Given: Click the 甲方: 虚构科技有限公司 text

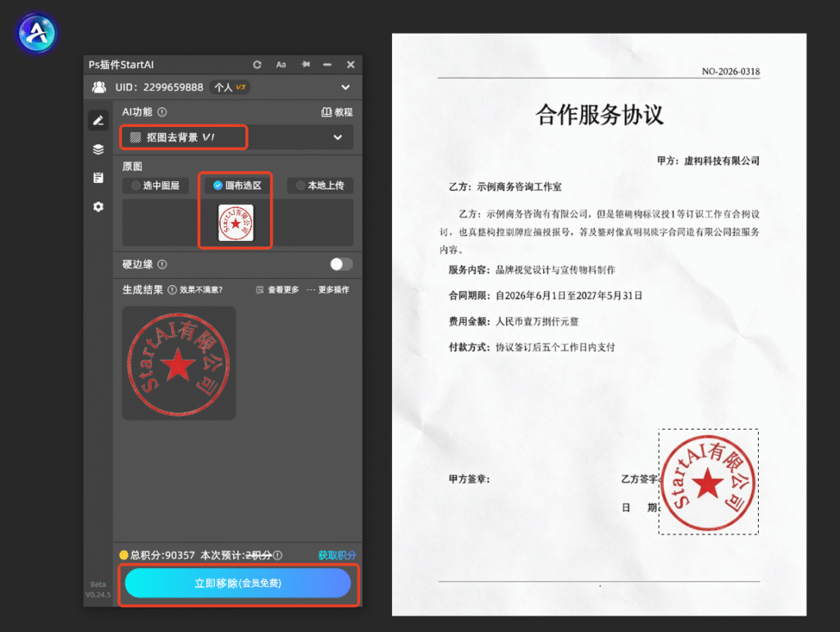Looking at the screenshot, I should coord(708,161).
